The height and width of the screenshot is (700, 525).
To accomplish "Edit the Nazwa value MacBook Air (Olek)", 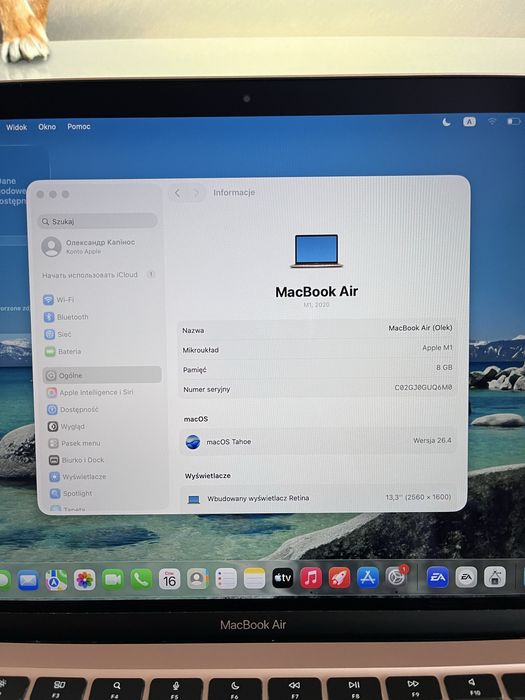I will pos(420,328).
